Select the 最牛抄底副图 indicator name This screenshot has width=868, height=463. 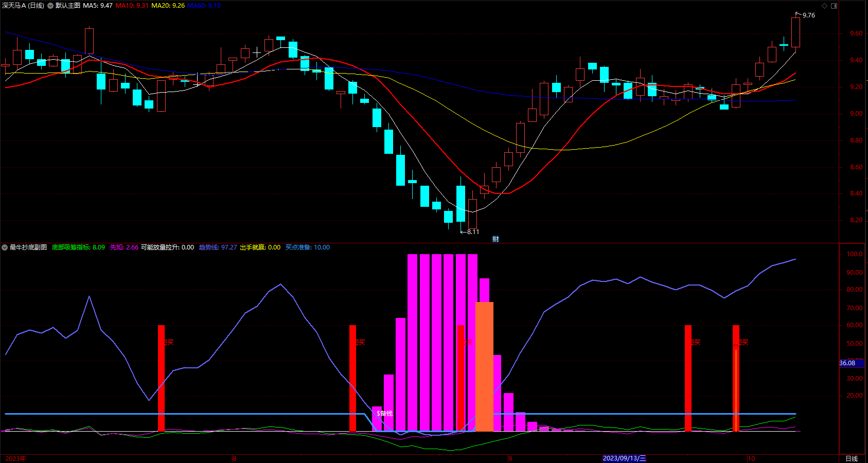[x=28, y=247]
